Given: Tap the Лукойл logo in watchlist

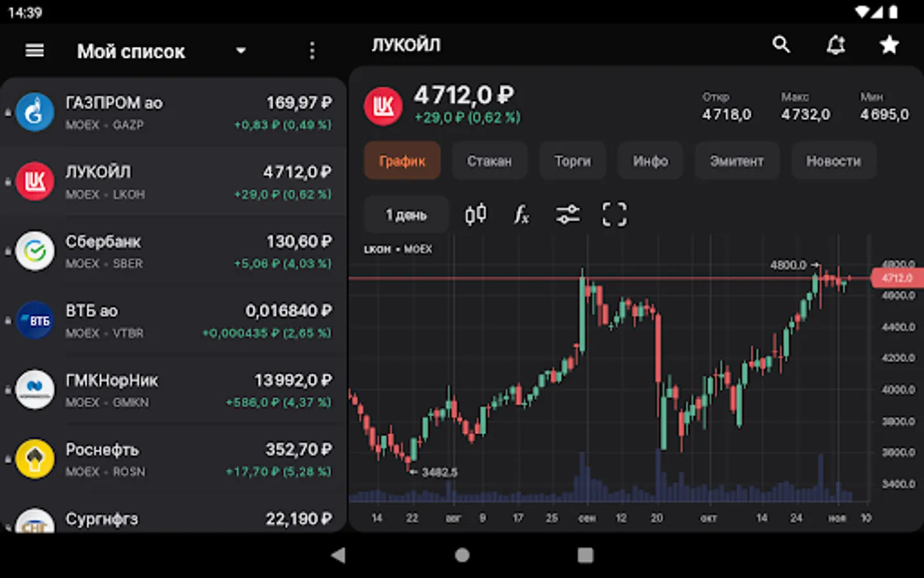Looking at the screenshot, I should (35, 181).
